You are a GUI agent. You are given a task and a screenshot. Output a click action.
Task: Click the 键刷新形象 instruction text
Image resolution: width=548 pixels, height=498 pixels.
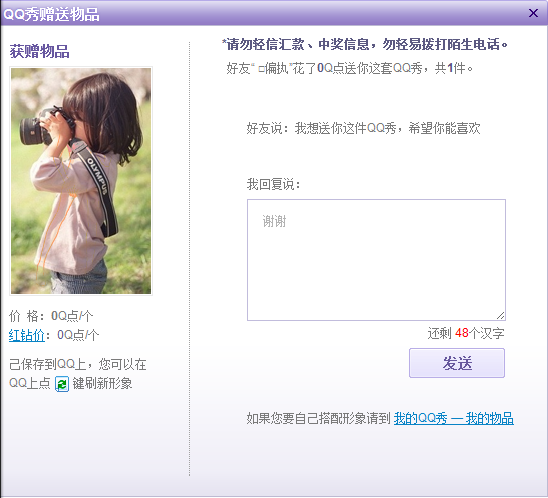[x=102, y=383]
